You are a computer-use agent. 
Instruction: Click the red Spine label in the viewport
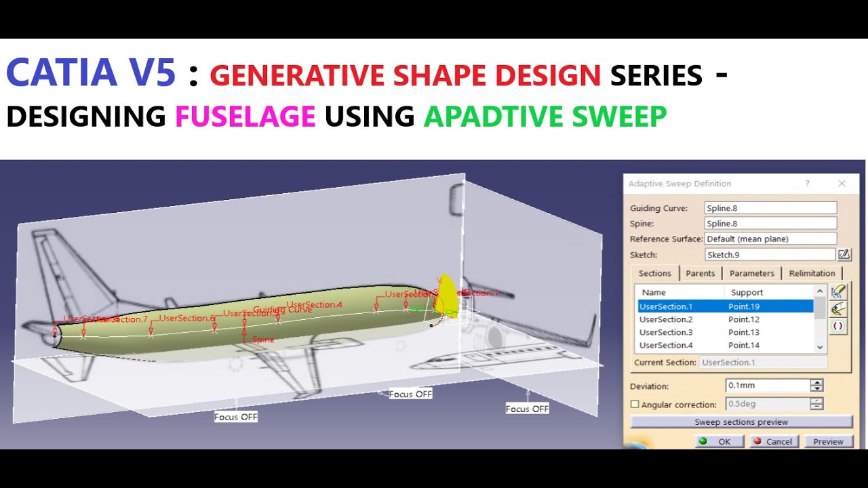[263, 340]
